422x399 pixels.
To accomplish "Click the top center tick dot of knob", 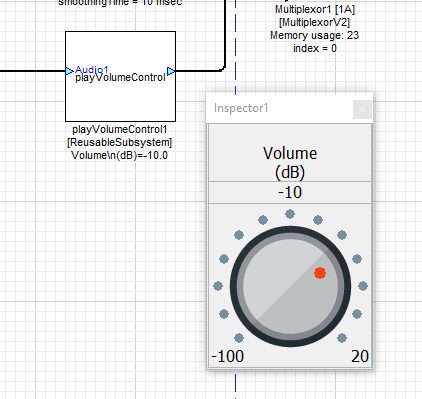I will (x=290, y=214).
